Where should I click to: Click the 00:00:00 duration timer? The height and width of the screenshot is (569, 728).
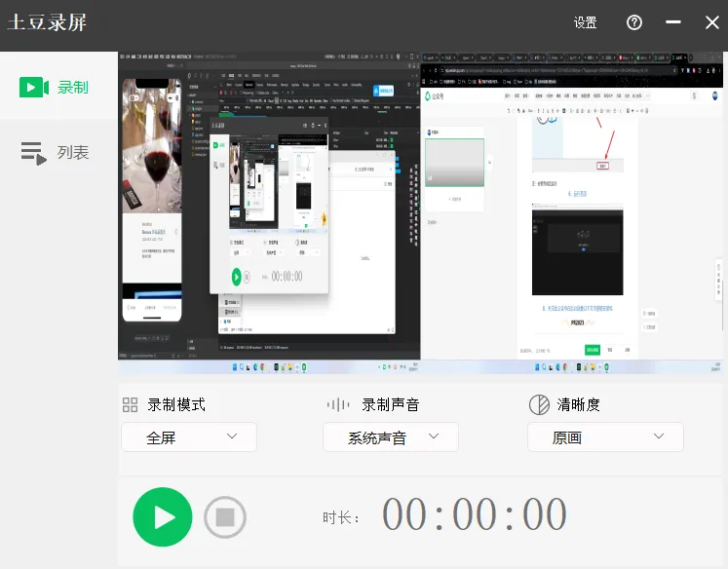tap(474, 514)
